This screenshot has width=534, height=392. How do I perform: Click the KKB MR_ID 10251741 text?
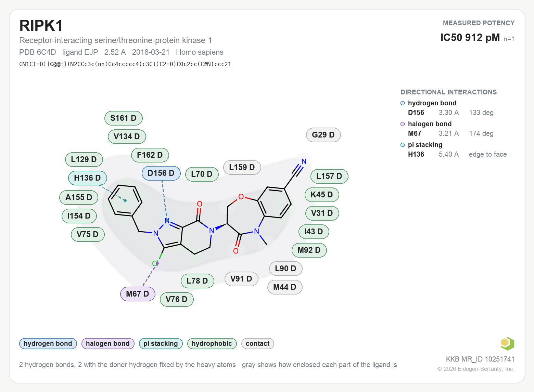pos(480,359)
